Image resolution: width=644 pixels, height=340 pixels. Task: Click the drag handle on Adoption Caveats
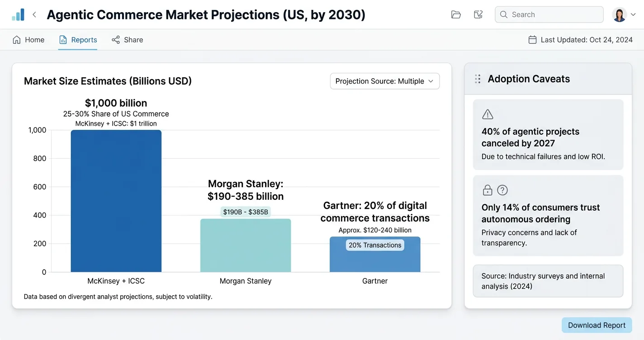478,79
